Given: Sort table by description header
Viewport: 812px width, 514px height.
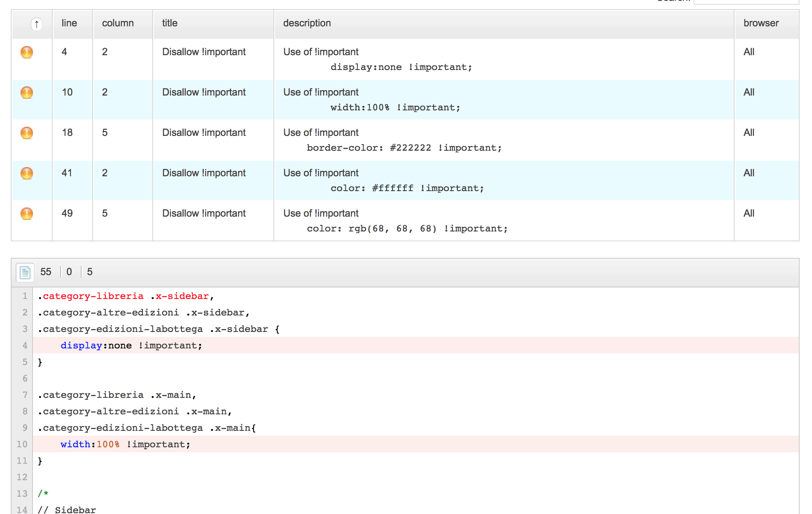Looking at the screenshot, I should tap(307, 23).
